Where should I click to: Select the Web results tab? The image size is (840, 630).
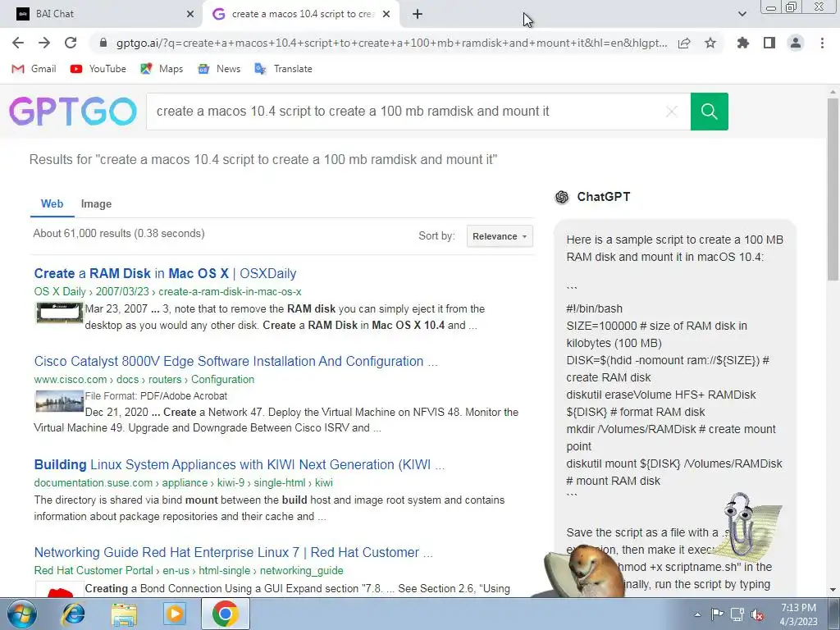(x=52, y=203)
